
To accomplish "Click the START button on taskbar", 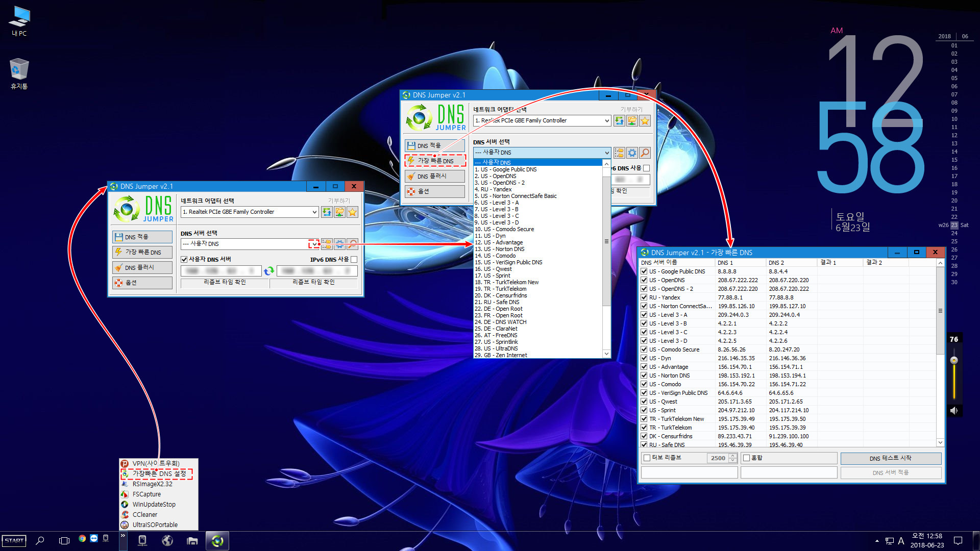I will 14,541.
